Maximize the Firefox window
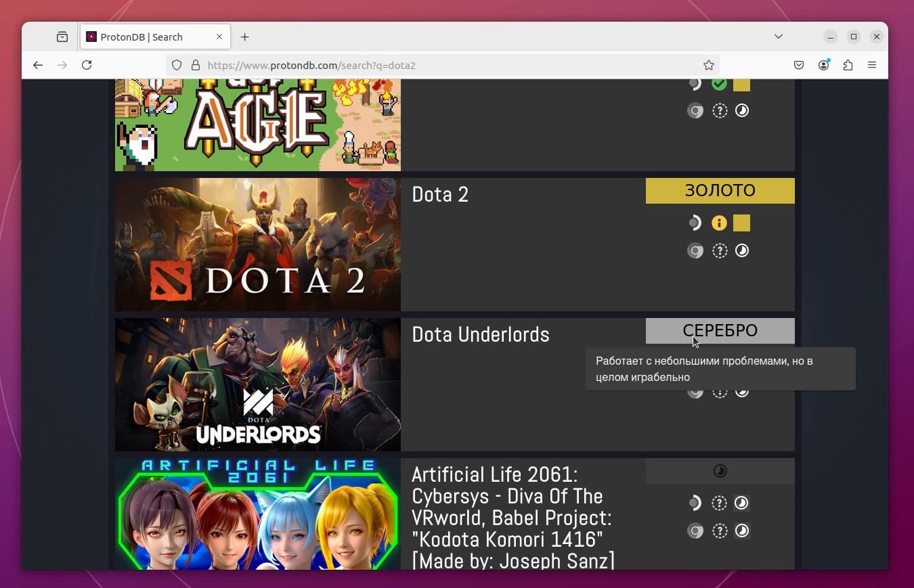Screen dimensions: 914x588 (854, 37)
